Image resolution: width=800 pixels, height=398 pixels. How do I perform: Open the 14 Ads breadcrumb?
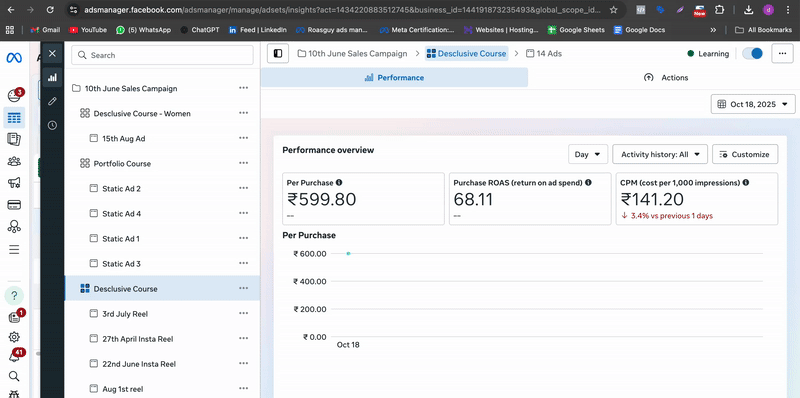click(544, 54)
